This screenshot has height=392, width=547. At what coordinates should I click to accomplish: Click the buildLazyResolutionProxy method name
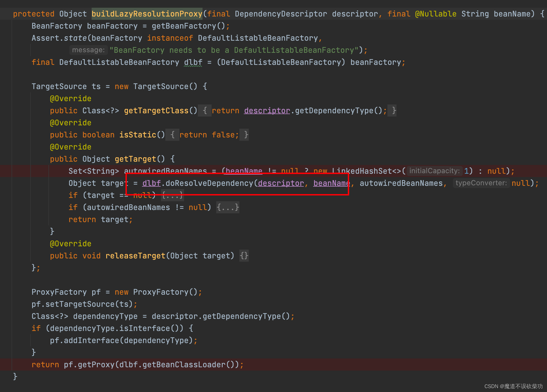click(147, 14)
